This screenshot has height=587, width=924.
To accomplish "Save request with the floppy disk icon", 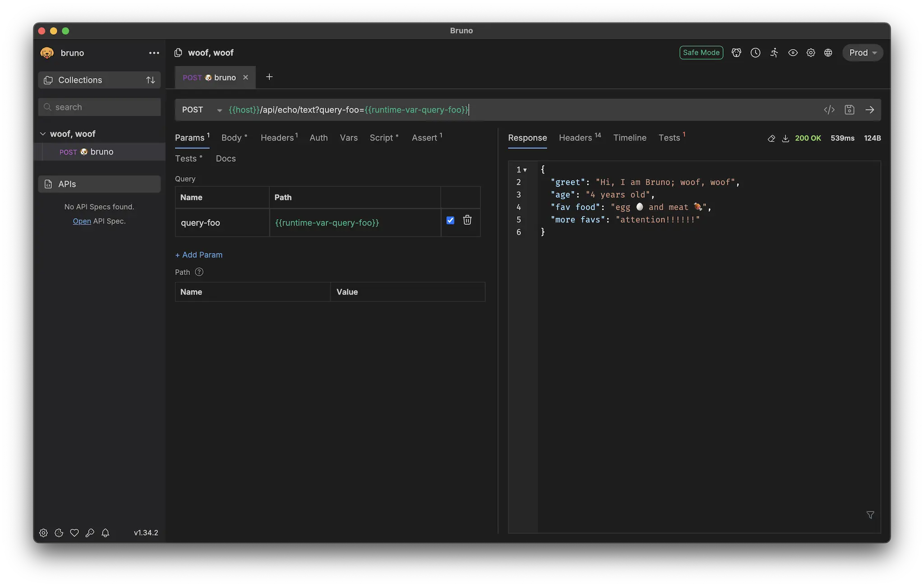I will click(849, 110).
